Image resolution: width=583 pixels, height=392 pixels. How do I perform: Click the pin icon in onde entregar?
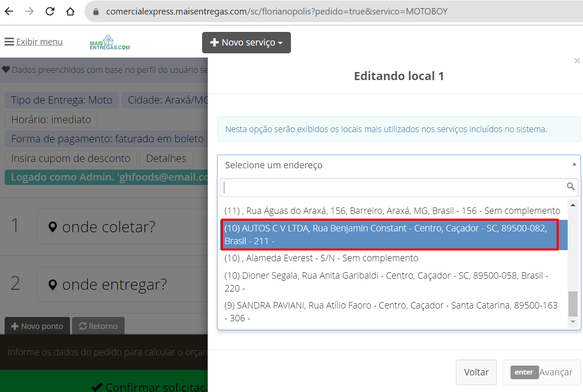tap(53, 285)
